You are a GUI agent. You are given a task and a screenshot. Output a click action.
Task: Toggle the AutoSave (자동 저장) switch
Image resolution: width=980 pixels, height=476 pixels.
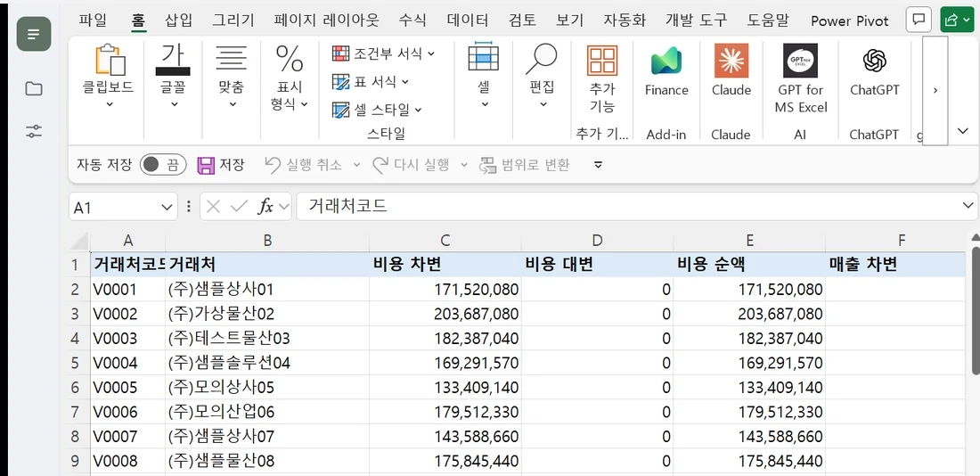163,165
